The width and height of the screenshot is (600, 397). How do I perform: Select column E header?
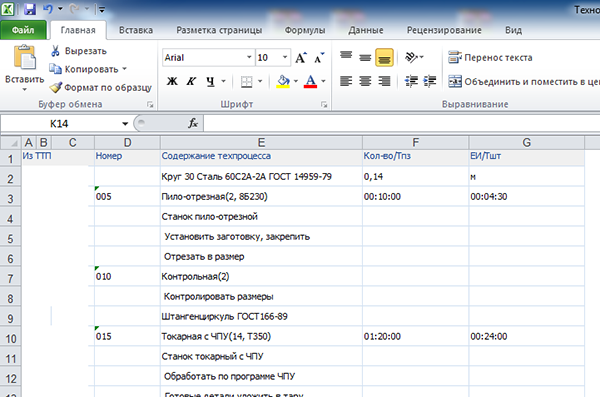[x=261, y=143]
